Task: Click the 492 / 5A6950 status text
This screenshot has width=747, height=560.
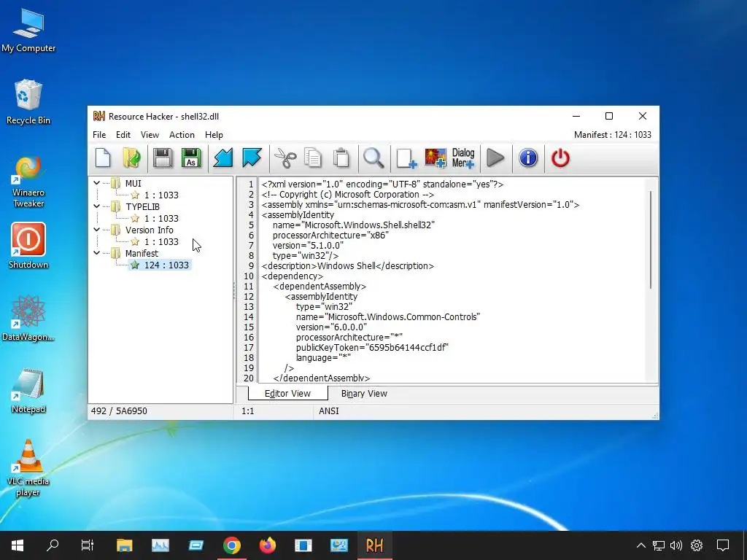Action: point(119,411)
